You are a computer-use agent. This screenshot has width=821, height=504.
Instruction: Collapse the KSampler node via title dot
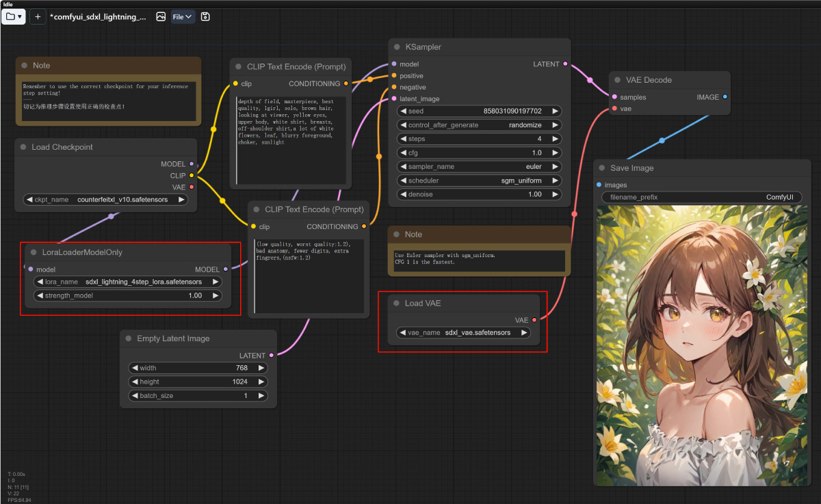point(397,47)
